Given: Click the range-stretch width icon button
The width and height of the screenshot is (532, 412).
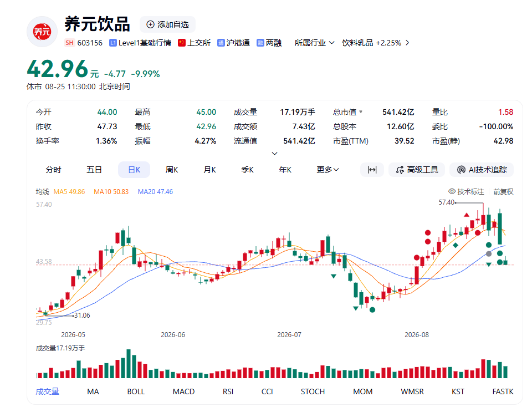Looking at the screenshot, I should coord(372,170).
